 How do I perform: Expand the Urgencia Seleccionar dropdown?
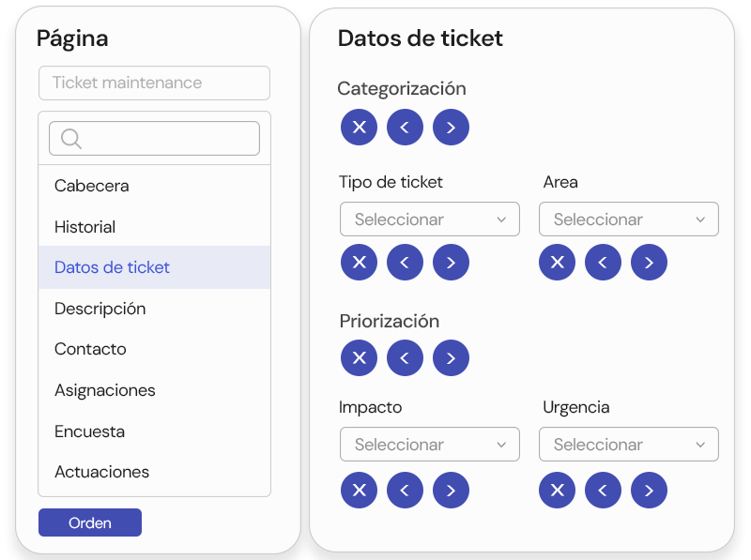pyautogui.click(x=628, y=445)
